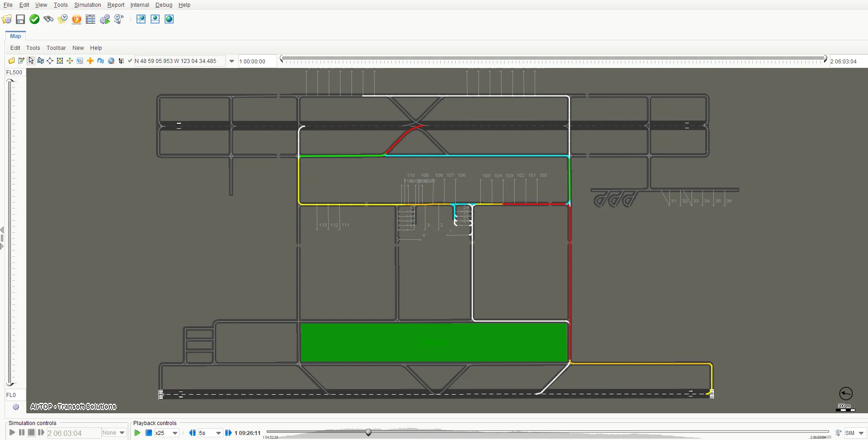The image size is (868, 440).
Task: Click the zoom-to-fit frame icon
Action: 60,61
